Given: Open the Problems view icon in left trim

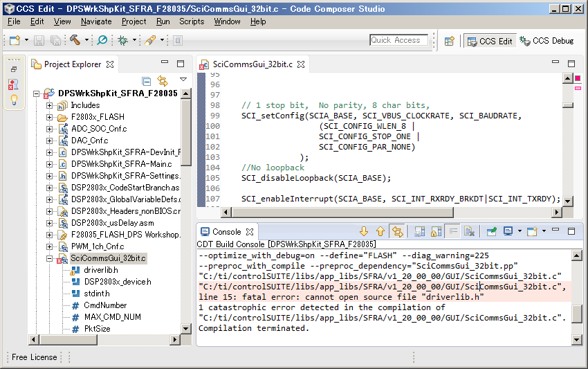Looking at the screenshot, I should pos(13,84).
